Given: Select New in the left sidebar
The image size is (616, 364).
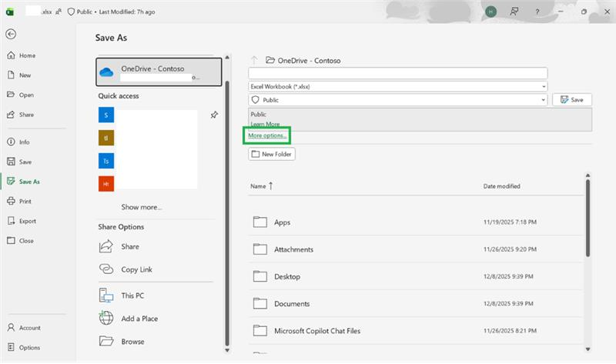Looking at the screenshot, I should pyautogui.click(x=19, y=75).
